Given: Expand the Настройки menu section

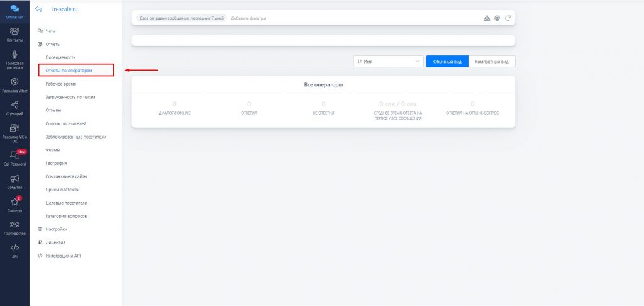Looking at the screenshot, I should point(56,229).
